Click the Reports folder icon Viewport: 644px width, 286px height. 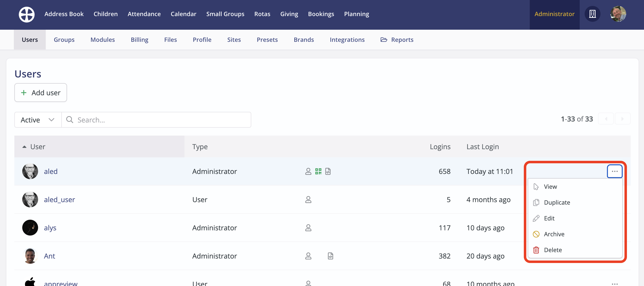[384, 40]
